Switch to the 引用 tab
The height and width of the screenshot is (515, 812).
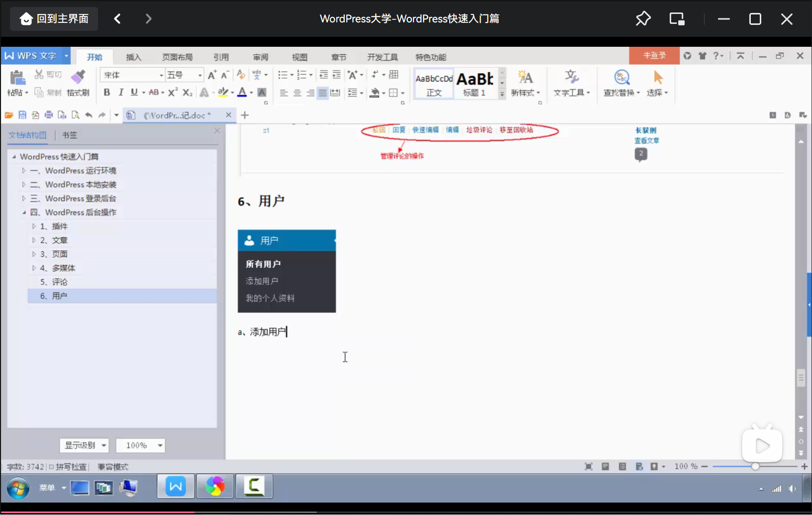[x=221, y=57]
